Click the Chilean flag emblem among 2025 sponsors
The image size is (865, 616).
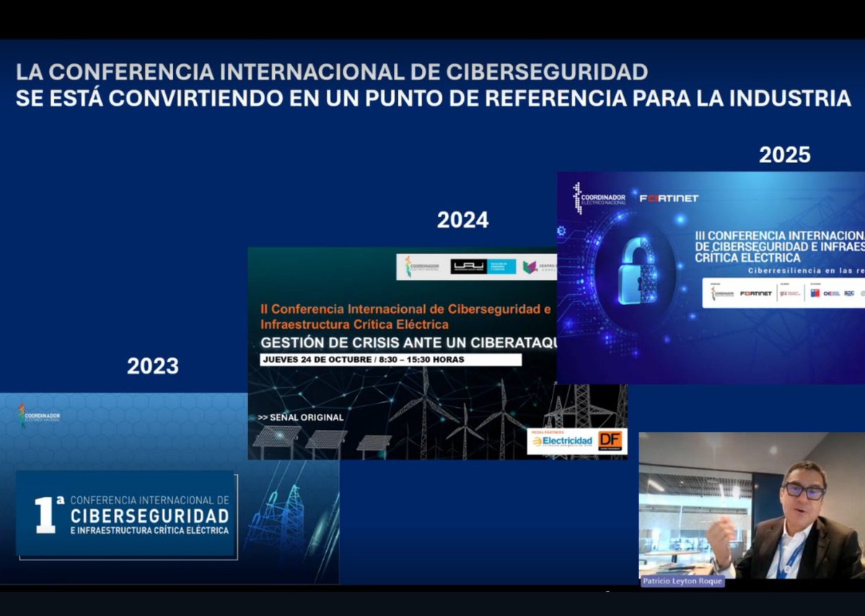(x=815, y=292)
